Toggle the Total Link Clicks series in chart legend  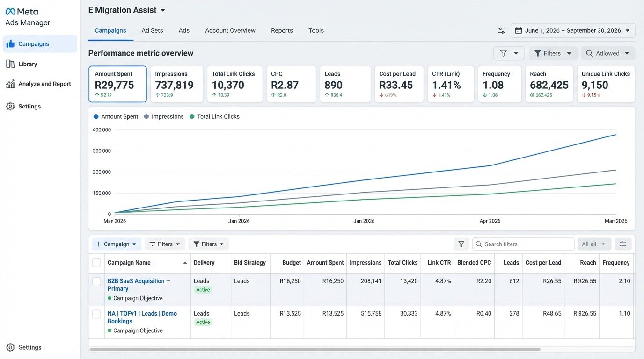point(214,117)
